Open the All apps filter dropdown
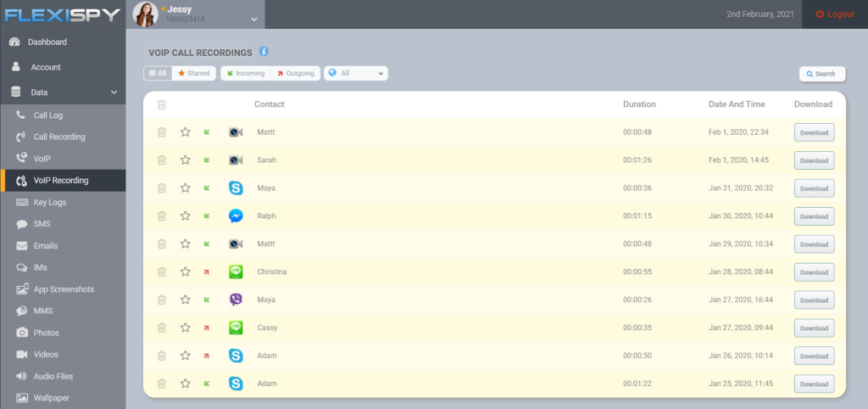 tap(356, 73)
